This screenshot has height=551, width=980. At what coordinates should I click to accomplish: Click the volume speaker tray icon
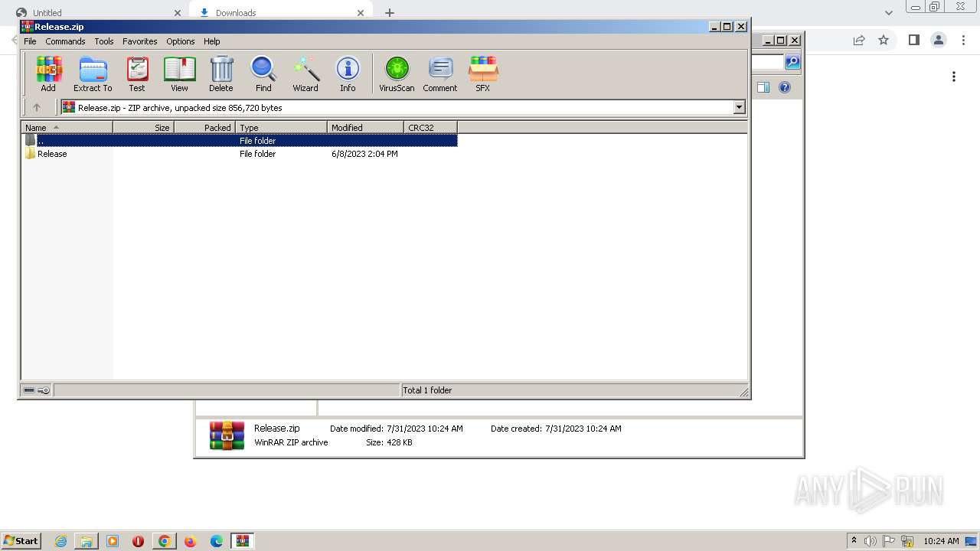click(x=871, y=541)
